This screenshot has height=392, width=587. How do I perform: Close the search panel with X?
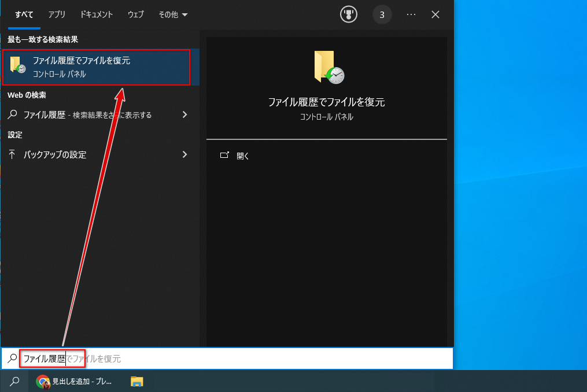(435, 14)
